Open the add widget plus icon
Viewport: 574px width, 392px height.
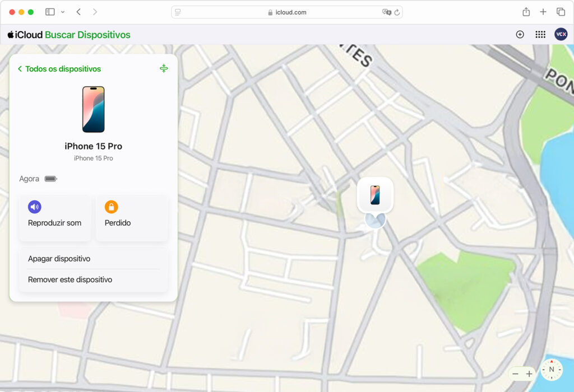(520, 34)
